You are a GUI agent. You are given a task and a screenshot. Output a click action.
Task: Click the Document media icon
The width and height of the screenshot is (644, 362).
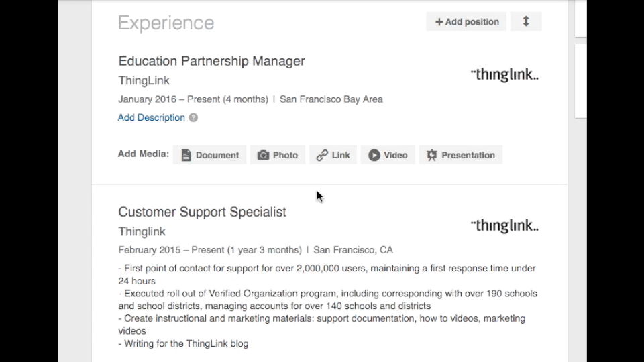pyautogui.click(x=186, y=155)
